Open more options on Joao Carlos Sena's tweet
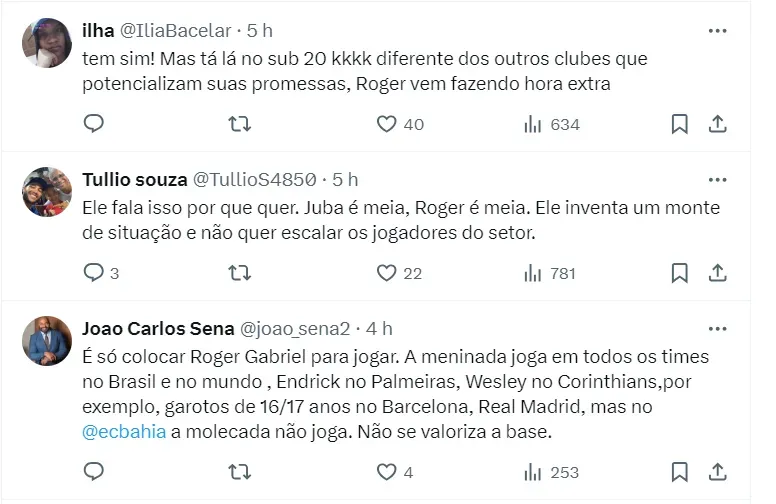Image resolution: width=776 pixels, height=504 pixels. click(x=717, y=328)
